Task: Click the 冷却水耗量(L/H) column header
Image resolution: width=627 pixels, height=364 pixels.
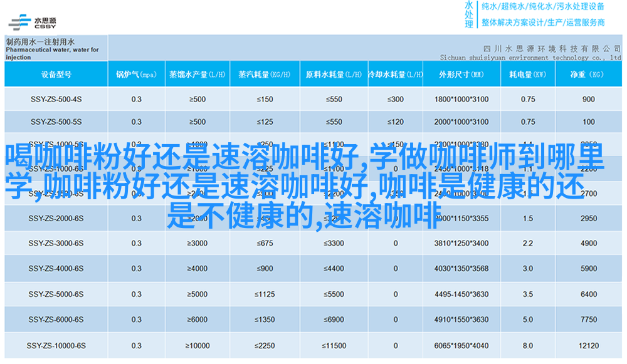Action: coord(395,75)
